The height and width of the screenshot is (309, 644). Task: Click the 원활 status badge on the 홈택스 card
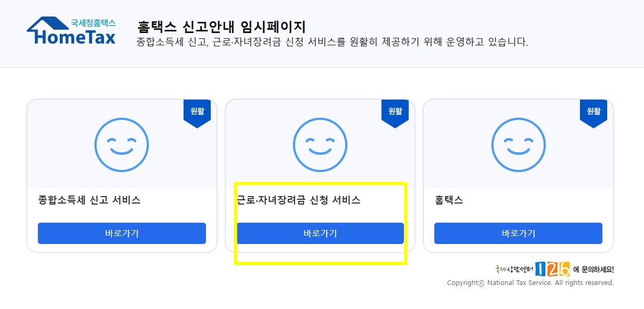tap(594, 113)
